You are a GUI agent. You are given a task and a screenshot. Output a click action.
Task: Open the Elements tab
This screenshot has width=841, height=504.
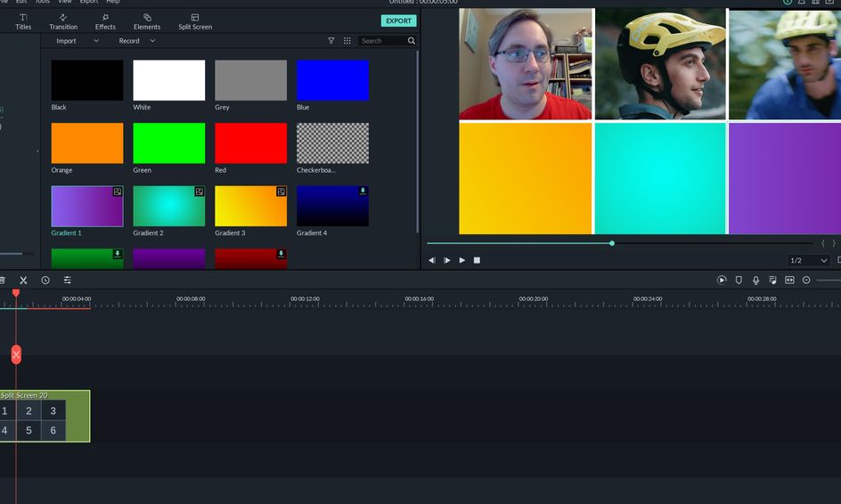tap(147, 21)
